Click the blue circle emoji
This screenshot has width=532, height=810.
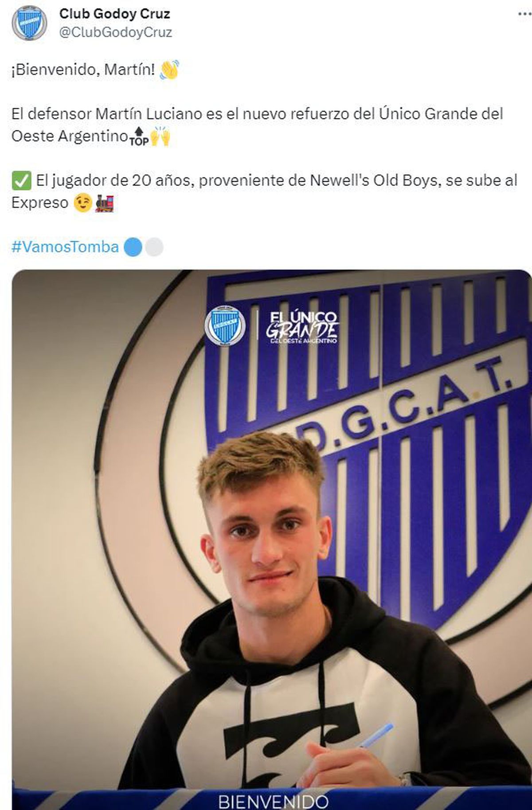133,247
